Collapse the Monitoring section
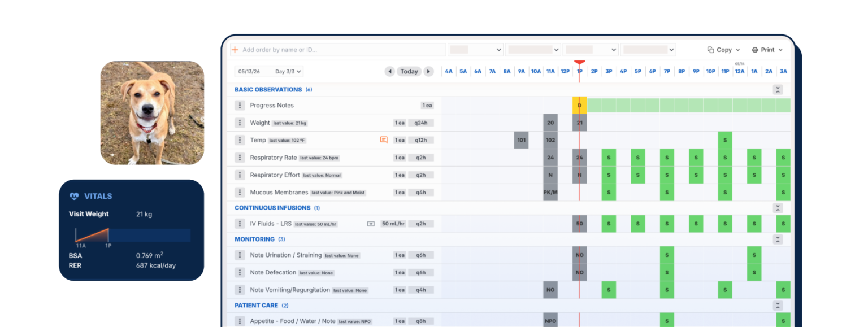Image resolution: width=868 pixels, height=327 pixels. (778, 239)
